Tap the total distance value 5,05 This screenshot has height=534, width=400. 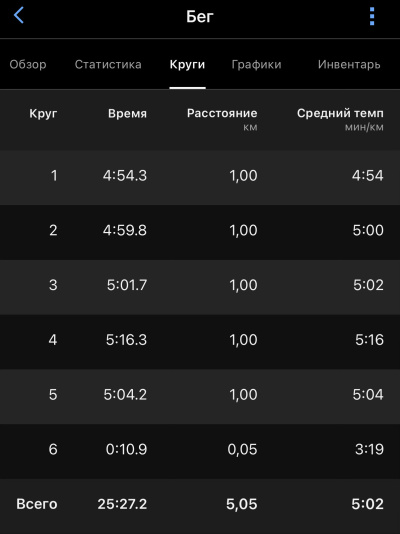(242, 504)
